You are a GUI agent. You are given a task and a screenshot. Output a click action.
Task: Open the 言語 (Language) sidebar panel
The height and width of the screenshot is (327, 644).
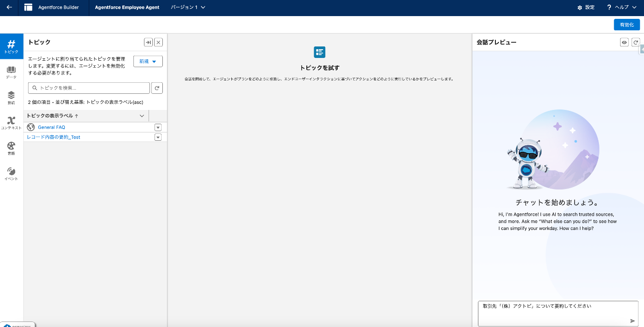pos(11,149)
